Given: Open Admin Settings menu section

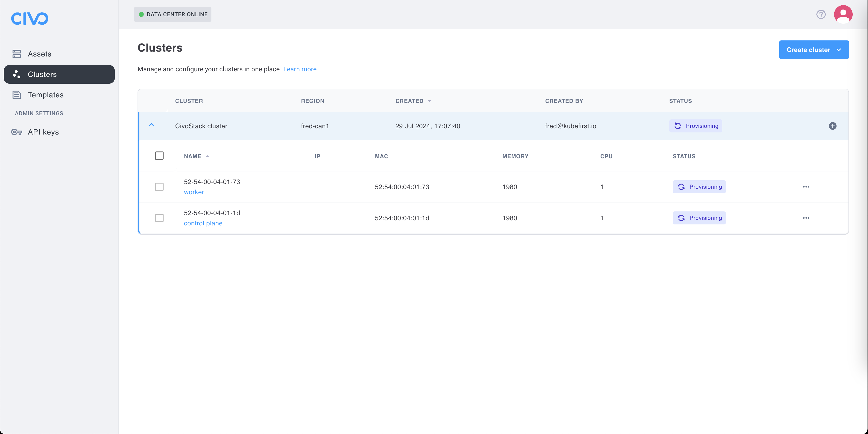Looking at the screenshot, I should click(x=39, y=113).
